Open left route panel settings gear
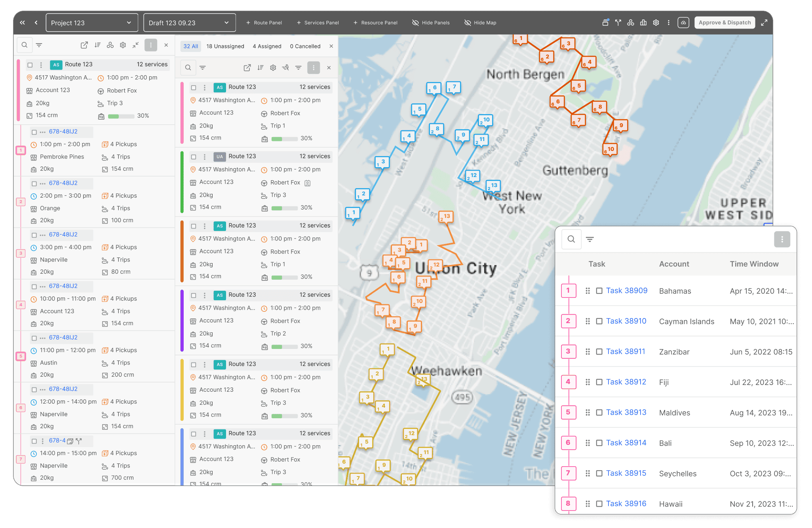Screen dimensions: 812x528 coord(123,45)
